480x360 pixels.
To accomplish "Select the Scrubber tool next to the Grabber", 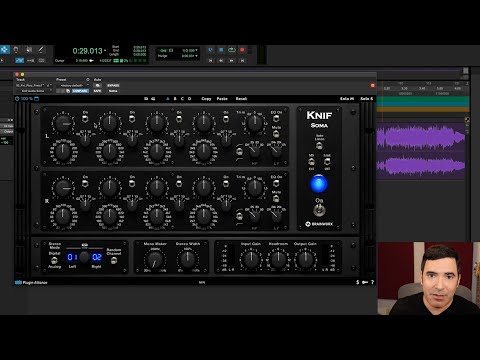I will (29, 50).
